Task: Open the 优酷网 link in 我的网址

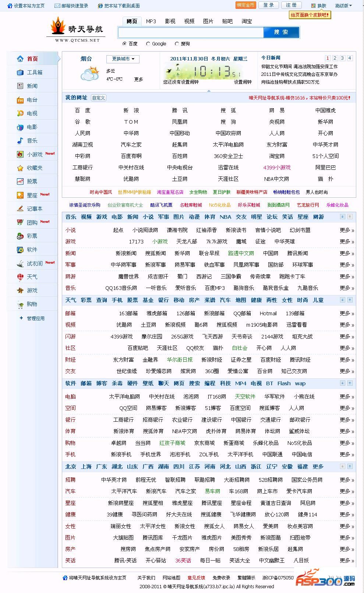Action: [x=131, y=179]
